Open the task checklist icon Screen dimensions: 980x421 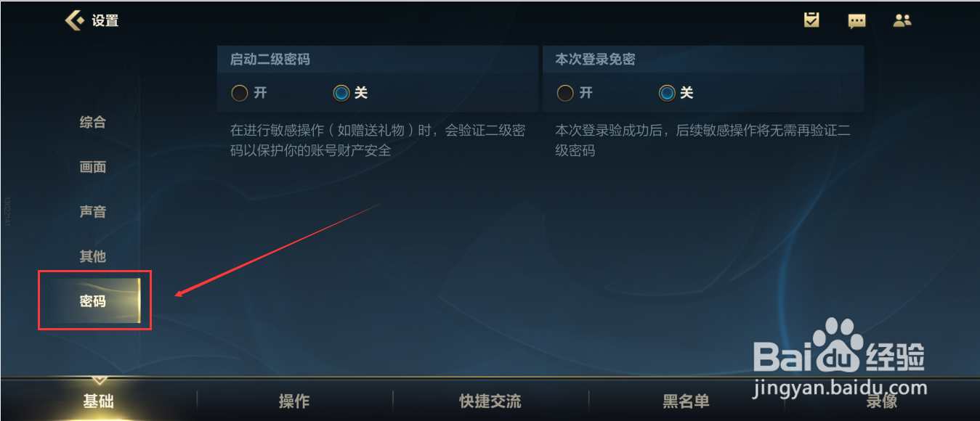coord(811,20)
